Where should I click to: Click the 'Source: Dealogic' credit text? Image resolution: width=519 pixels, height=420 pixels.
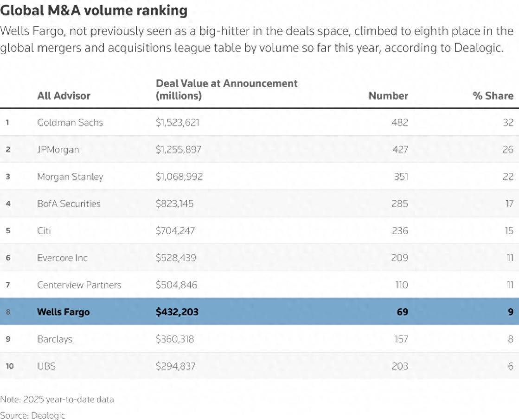pyautogui.click(x=32, y=415)
